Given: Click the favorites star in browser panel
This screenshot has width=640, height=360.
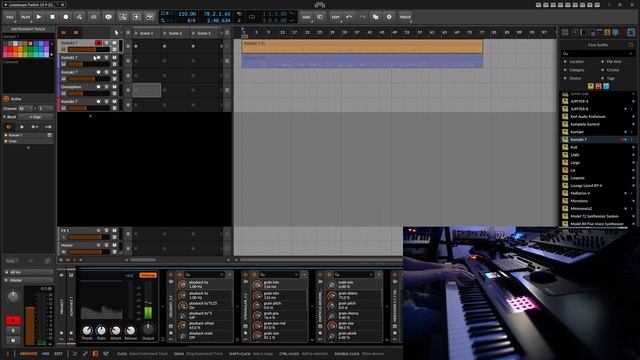Looking at the screenshot, I should (631, 44).
